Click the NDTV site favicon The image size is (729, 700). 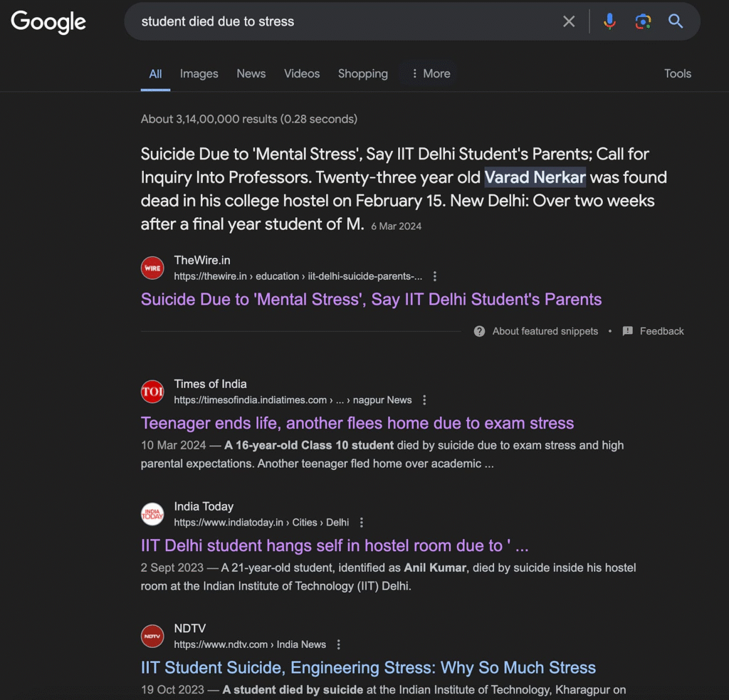[x=152, y=636]
